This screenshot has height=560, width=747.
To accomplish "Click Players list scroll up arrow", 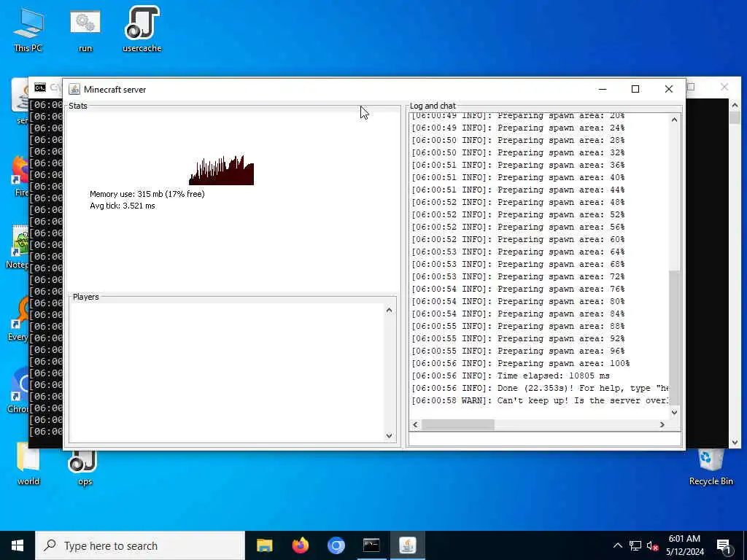I will (x=390, y=311).
